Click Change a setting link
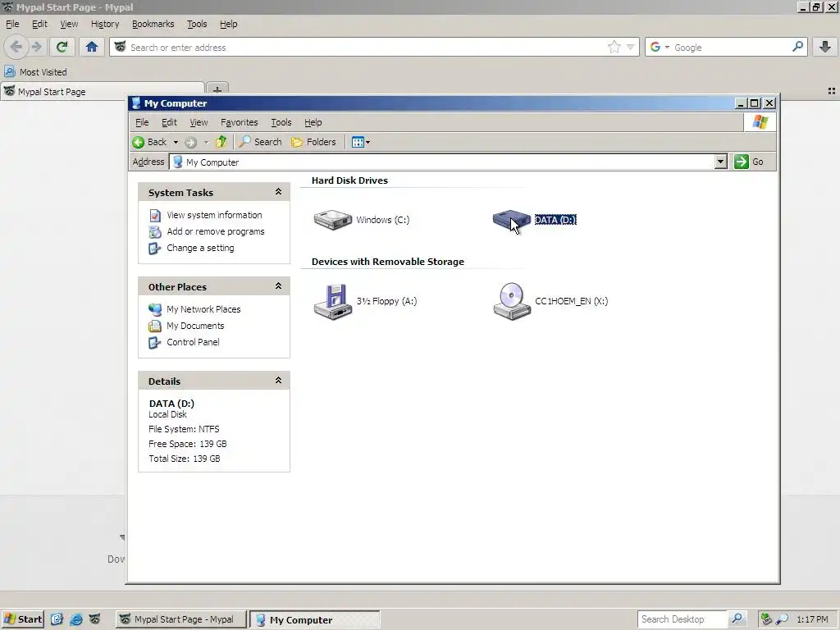The image size is (840, 630). pos(200,248)
